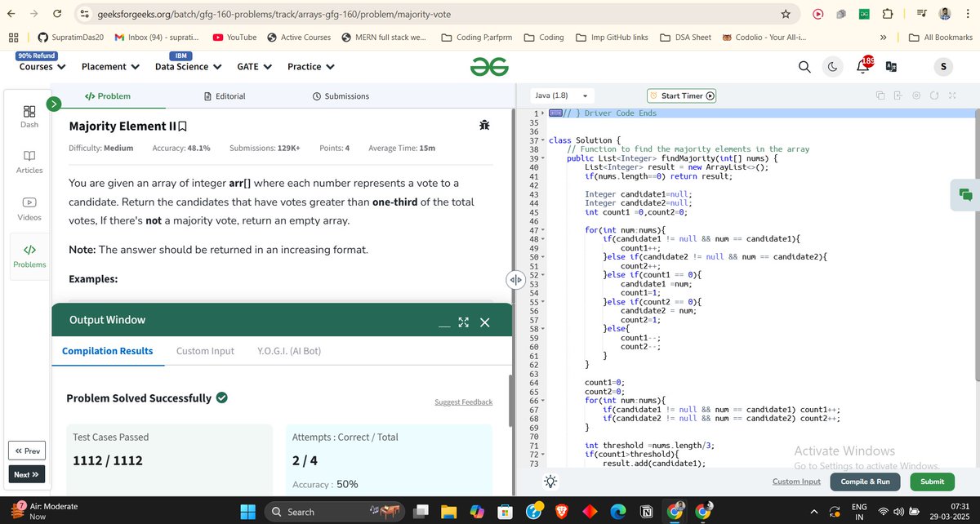Toggle fullscreen editor icon

(952, 95)
